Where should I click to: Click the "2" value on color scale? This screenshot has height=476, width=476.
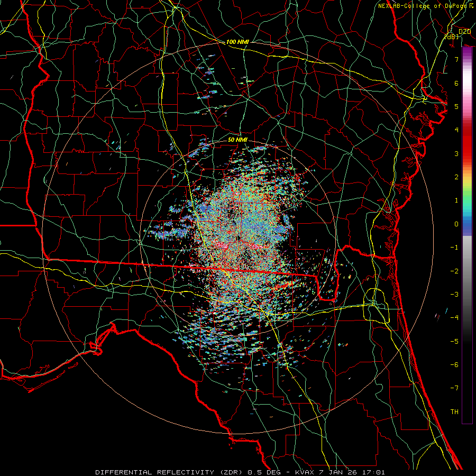tap(456, 177)
